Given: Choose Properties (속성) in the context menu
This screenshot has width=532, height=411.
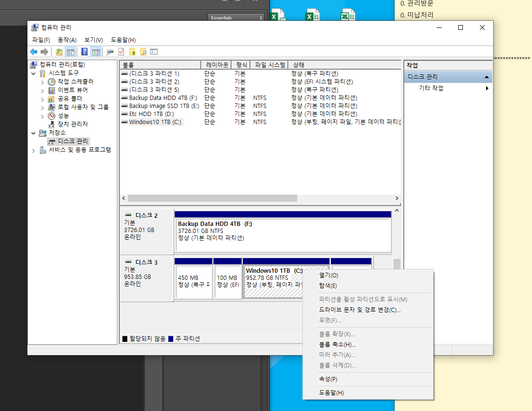Looking at the screenshot, I should [x=368, y=379].
